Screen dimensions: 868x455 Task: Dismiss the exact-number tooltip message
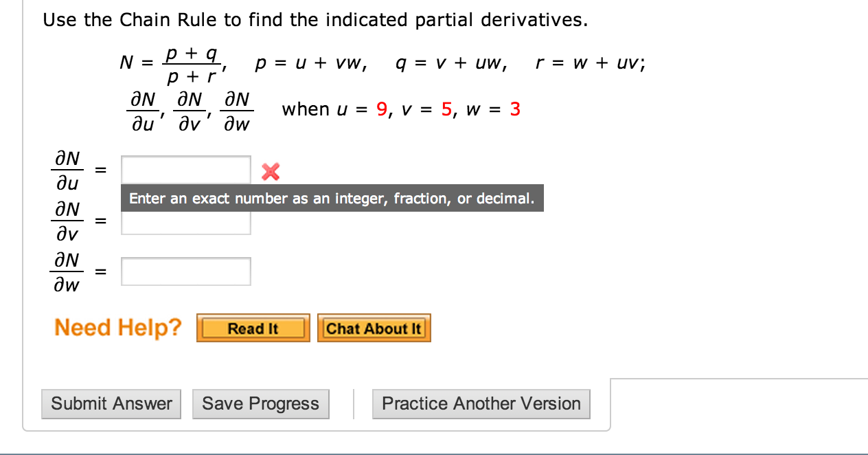332,198
